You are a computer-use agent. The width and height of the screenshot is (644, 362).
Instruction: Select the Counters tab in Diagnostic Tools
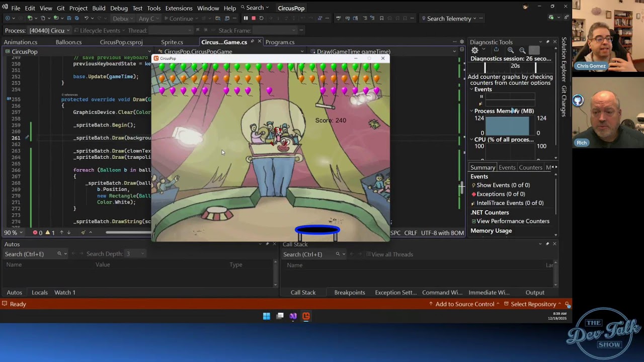point(531,167)
